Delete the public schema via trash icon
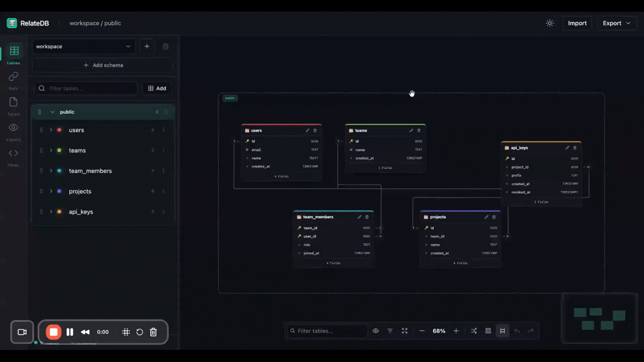The height and width of the screenshot is (362, 644). 166,112
